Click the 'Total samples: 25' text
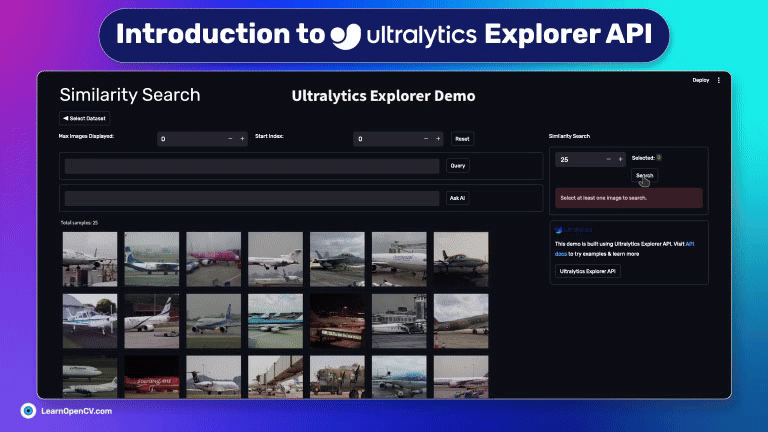The width and height of the screenshot is (768, 432). pyautogui.click(x=79, y=223)
